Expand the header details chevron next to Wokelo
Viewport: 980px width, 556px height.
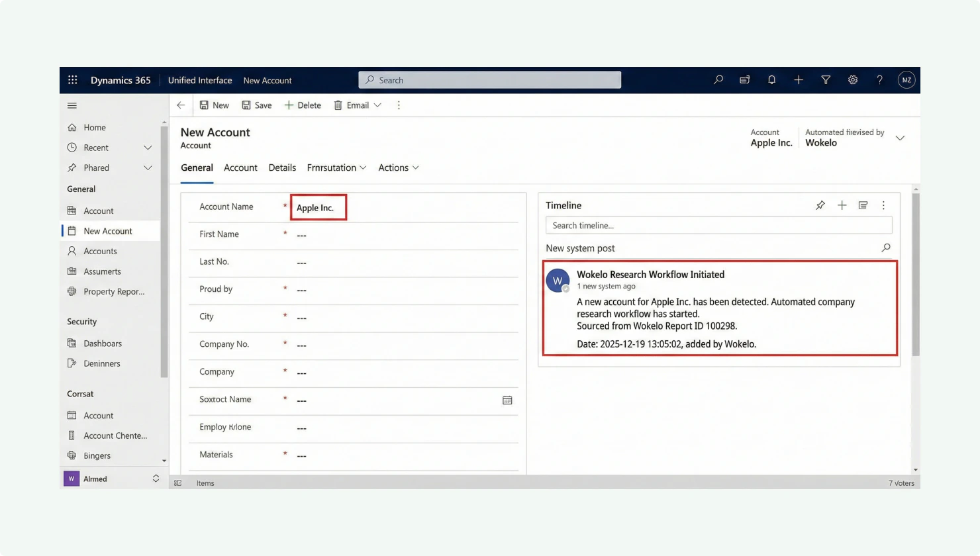pos(900,138)
